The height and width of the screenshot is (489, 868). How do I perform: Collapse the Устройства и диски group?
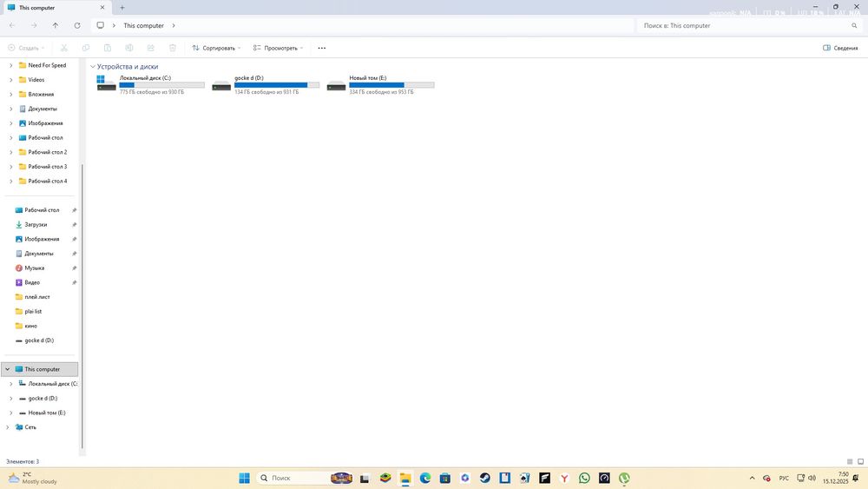click(x=93, y=67)
